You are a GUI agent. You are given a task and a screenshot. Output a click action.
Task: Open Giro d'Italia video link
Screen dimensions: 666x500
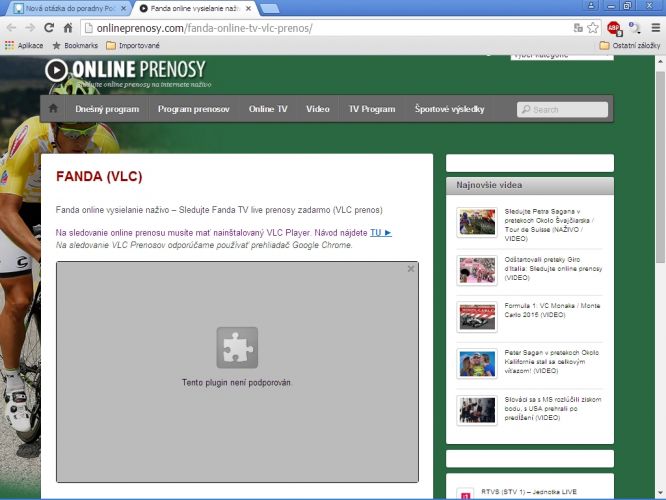click(553, 268)
